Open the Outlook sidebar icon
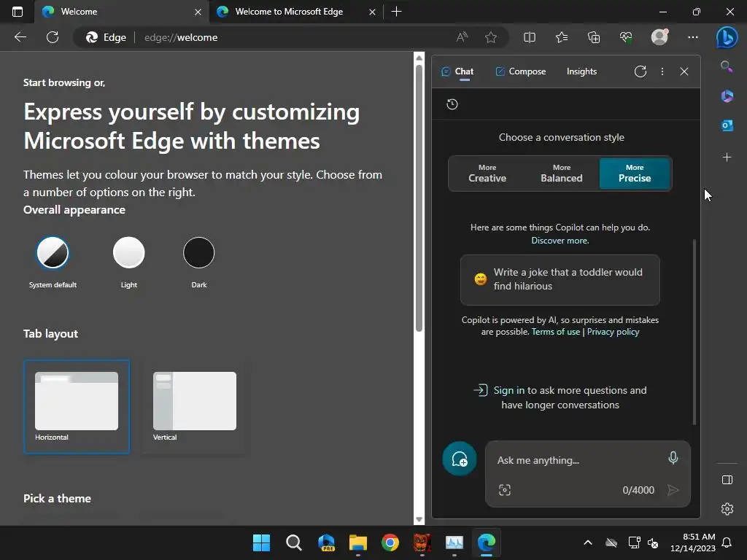 (727, 125)
